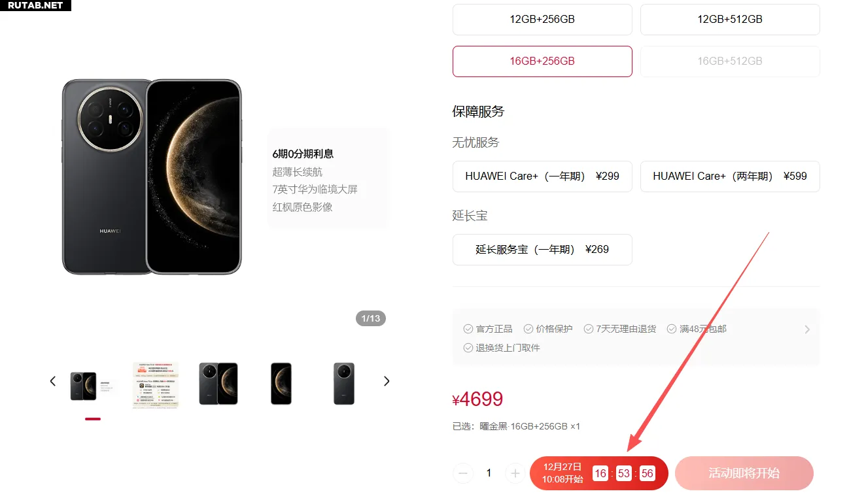This screenshot has height=504, width=847.
Task: Choose HUAWEI Care+ two-year plan ¥599
Action: click(x=730, y=176)
